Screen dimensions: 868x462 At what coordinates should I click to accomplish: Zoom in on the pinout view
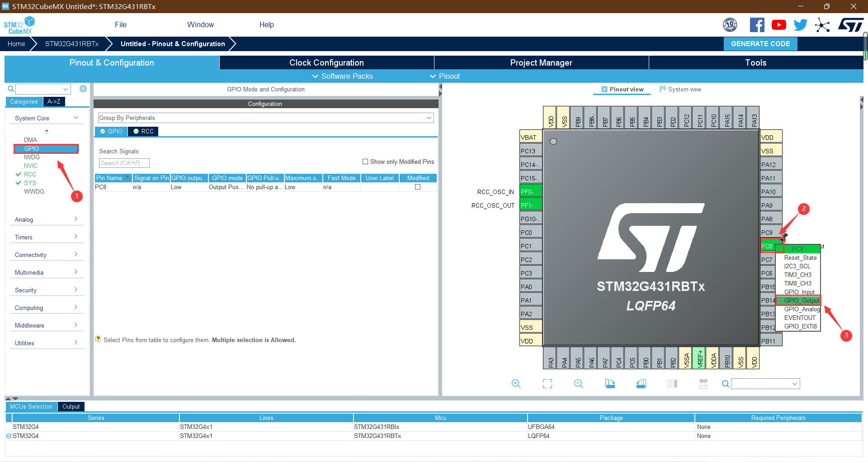point(516,383)
